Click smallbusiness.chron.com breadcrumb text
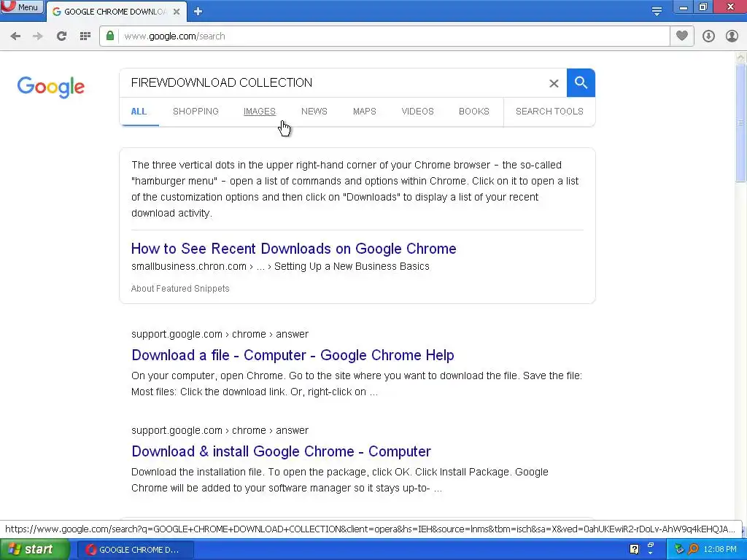The height and width of the screenshot is (560, 747). pos(189,266)
